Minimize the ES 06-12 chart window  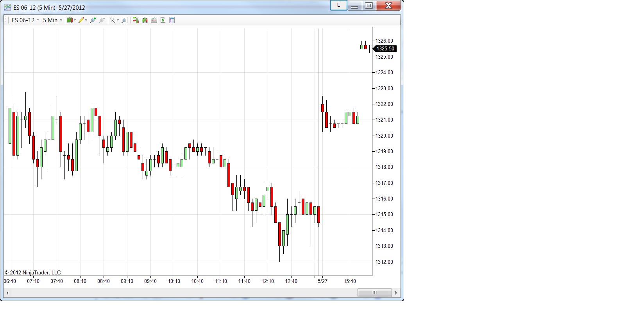point(354,5)
